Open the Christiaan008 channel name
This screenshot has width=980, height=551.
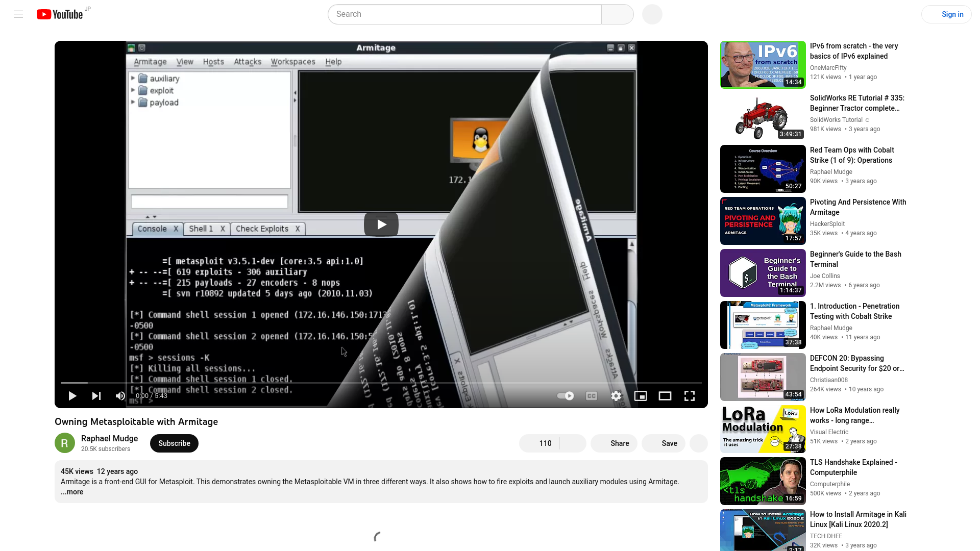click(828, 380)
